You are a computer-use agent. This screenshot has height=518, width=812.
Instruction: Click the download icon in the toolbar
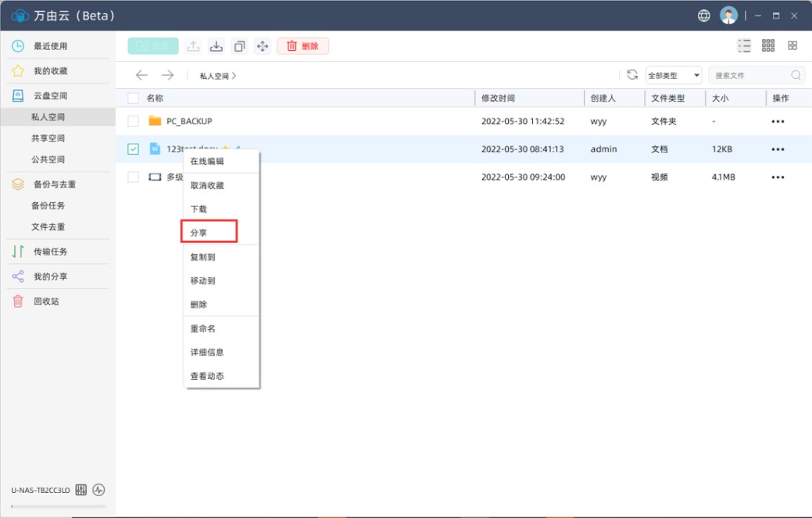tap(216, 46)
